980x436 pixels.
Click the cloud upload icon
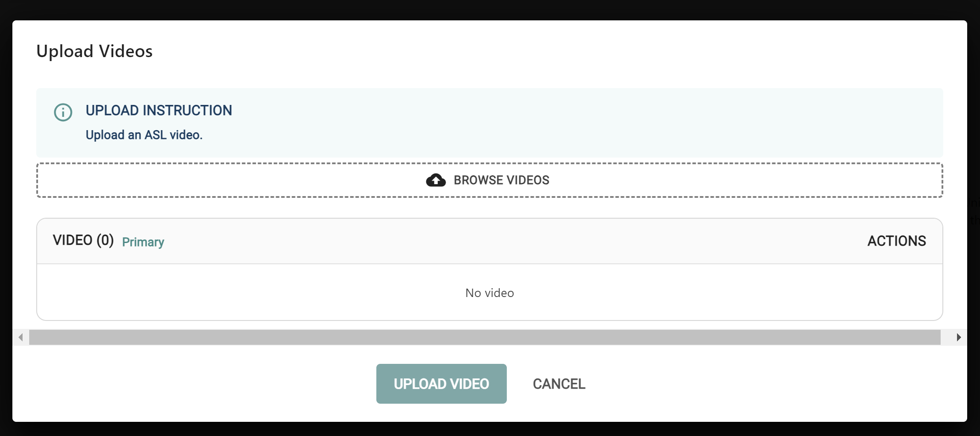point(436,180)
